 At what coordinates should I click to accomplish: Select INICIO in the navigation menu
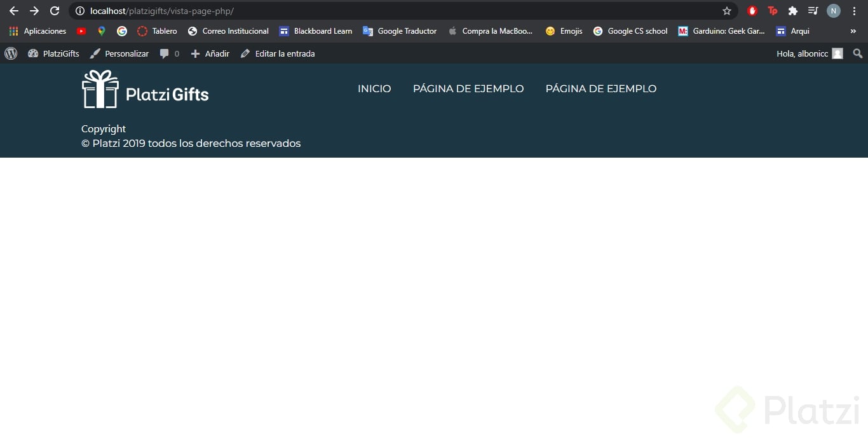click(x=374, y=88)
